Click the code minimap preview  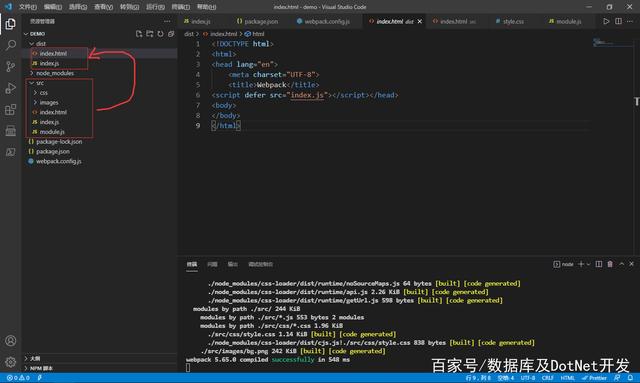[x=612, y=42]
